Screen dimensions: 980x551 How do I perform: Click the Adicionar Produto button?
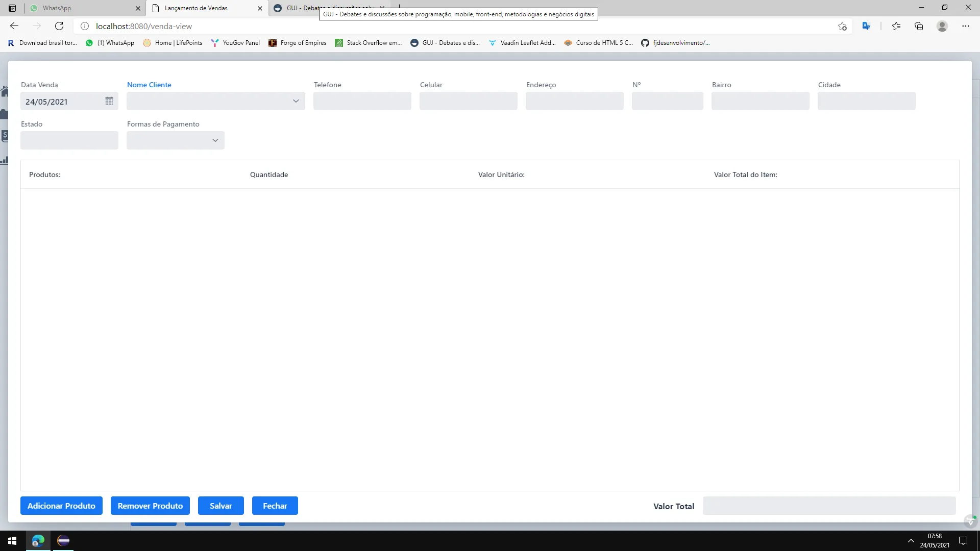61,506
